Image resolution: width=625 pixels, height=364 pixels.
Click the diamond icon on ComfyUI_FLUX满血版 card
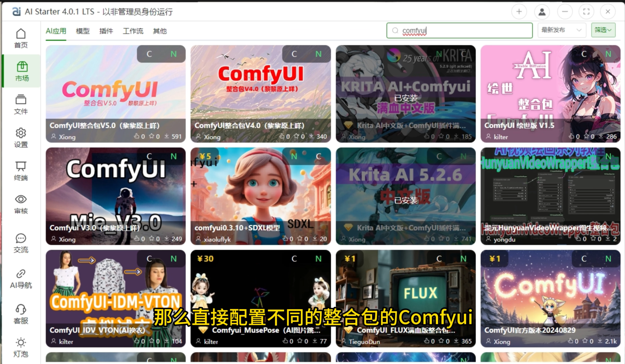348,330
